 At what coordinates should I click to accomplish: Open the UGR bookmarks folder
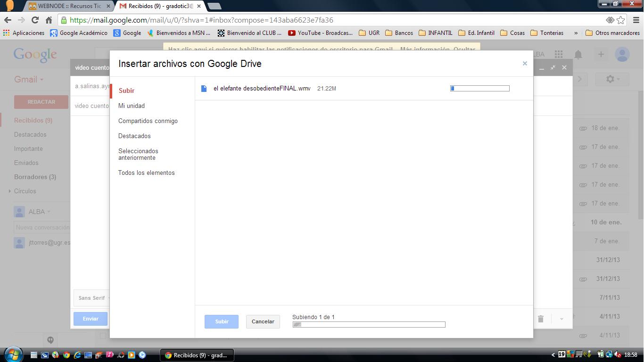[369, 33]
